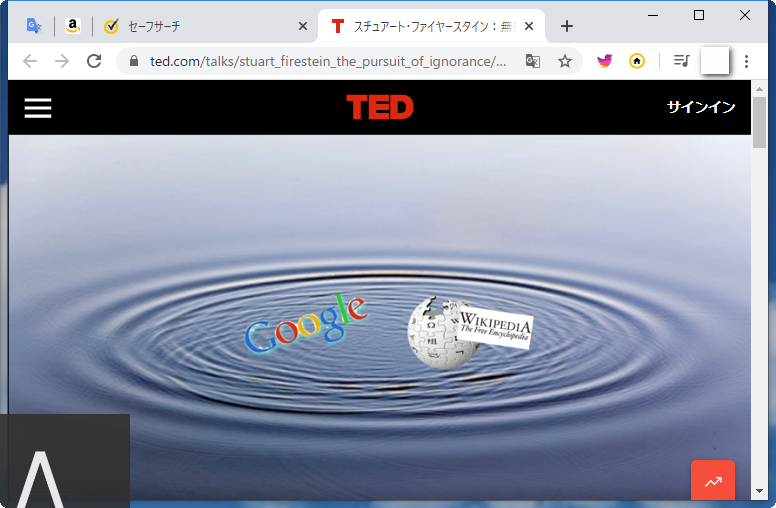Click the vertical scrollbar thumb
The image size is (776, 508).
[x=759, y=122]
